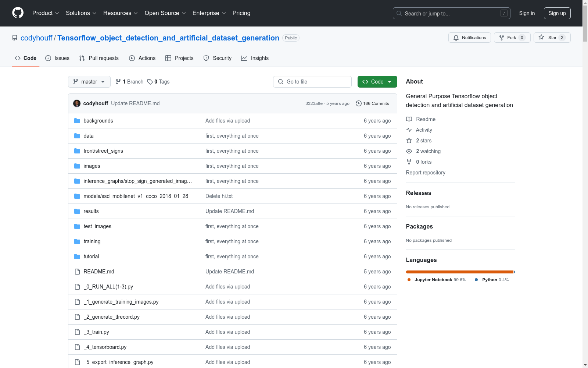Click the Fork icon
The width and height of the screenshot is (588, 368).
(x=502, y=38)
